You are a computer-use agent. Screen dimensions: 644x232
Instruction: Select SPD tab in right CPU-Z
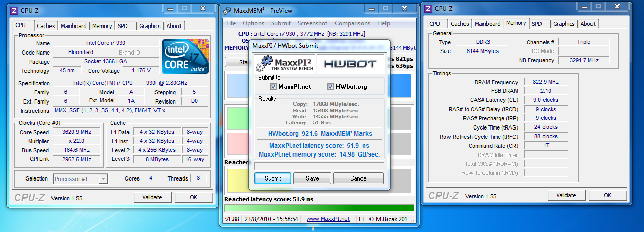537,24
